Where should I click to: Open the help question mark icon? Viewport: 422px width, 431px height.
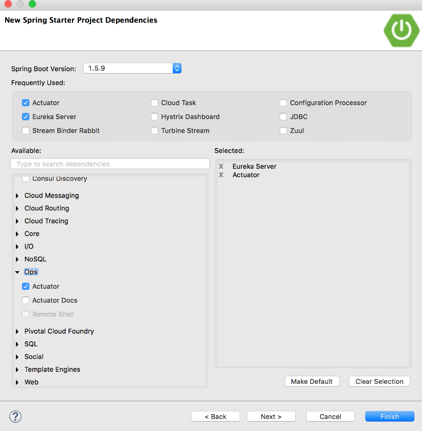pos(15,416)
